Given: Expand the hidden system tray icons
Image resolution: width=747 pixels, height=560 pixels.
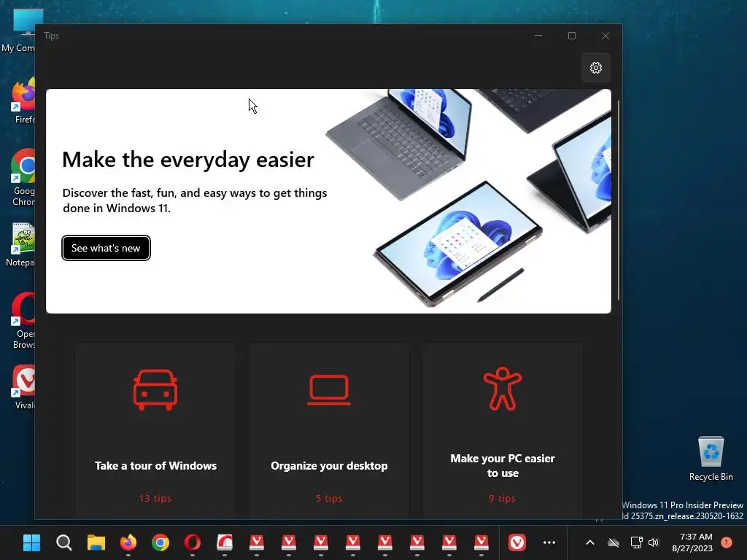Looking at the screenshot, I should (589, 542).
